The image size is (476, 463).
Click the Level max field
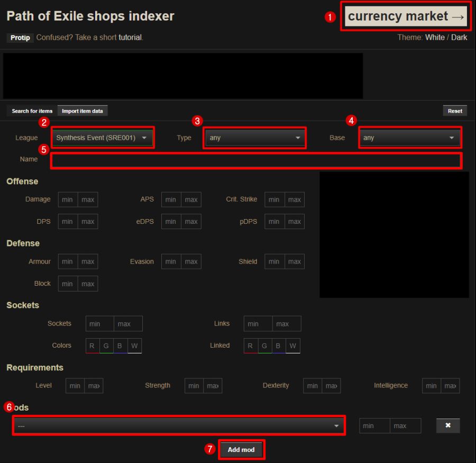tap(94, 386)
